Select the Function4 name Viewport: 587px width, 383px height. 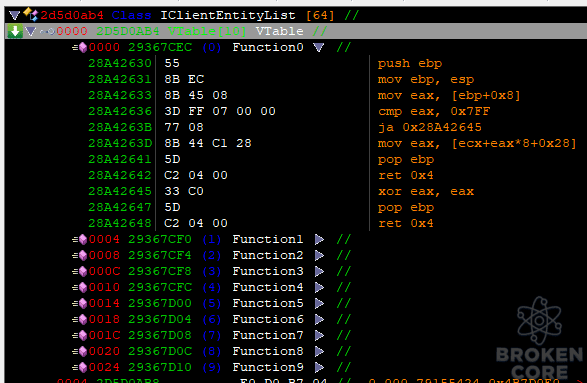click(268, 287)
